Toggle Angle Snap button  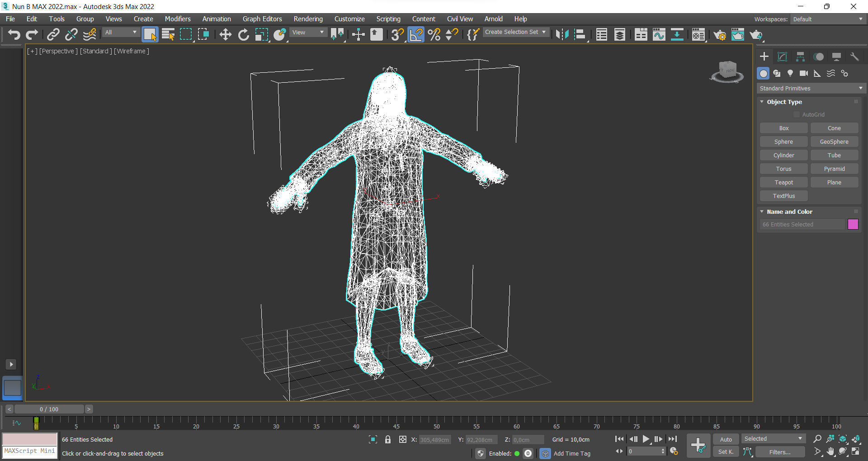416,35
